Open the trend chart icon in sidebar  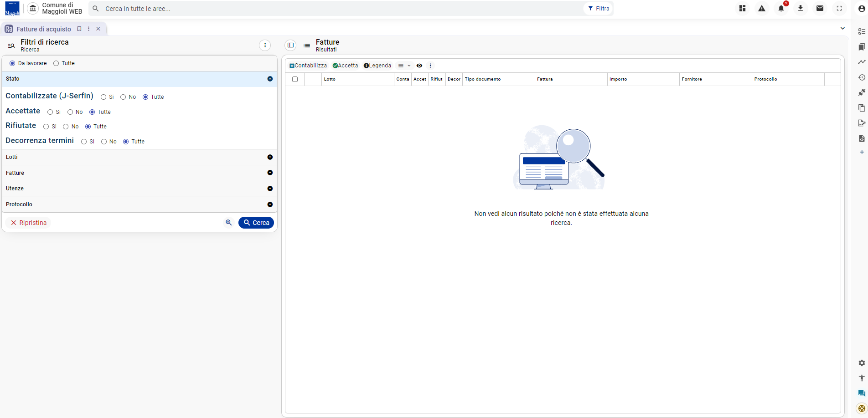(x=862, y=62)
